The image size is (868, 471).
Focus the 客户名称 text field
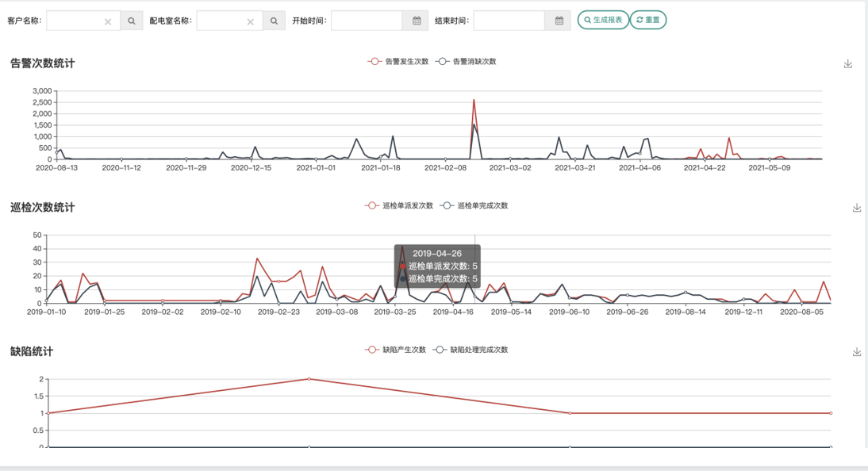point(75,21)
